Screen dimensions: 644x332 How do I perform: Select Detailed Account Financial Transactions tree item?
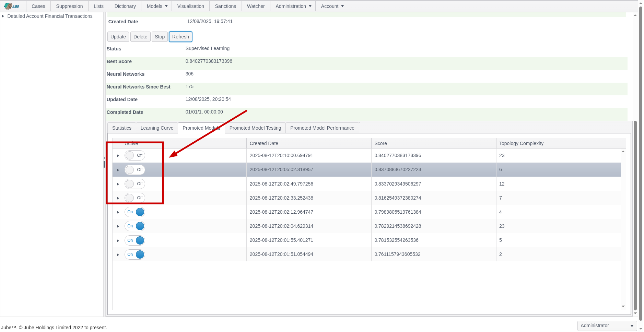pos(50,16)
